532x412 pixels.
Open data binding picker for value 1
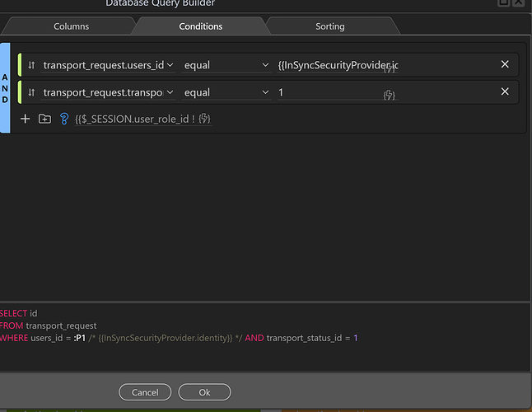(390, 96)
